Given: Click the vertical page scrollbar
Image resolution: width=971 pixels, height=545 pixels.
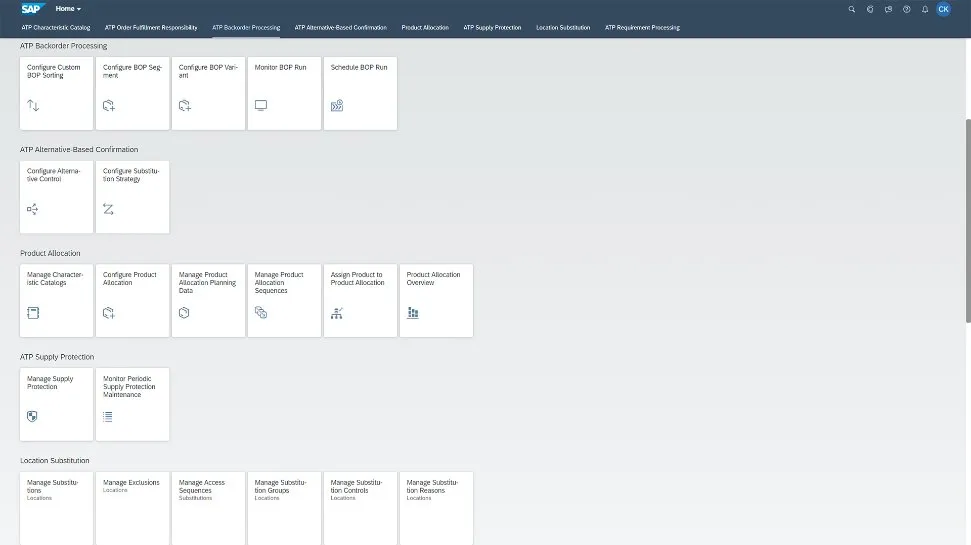Looking at the screenshot, I should [x=967, y=220].
